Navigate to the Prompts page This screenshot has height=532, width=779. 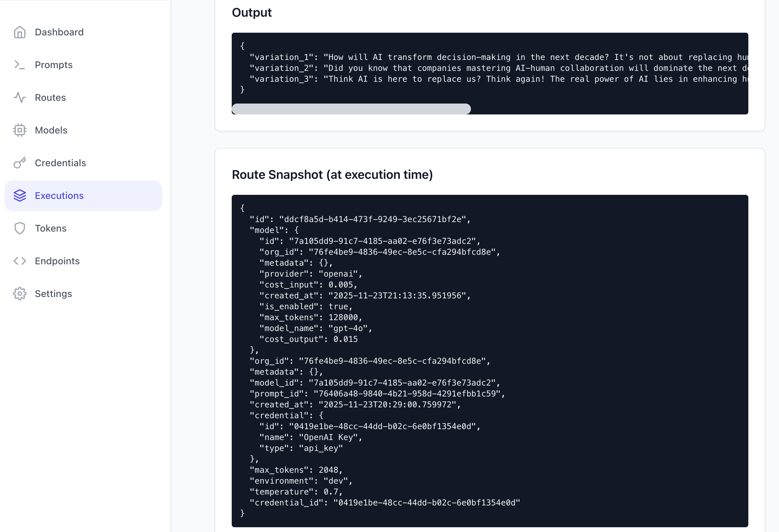(53, 65)
